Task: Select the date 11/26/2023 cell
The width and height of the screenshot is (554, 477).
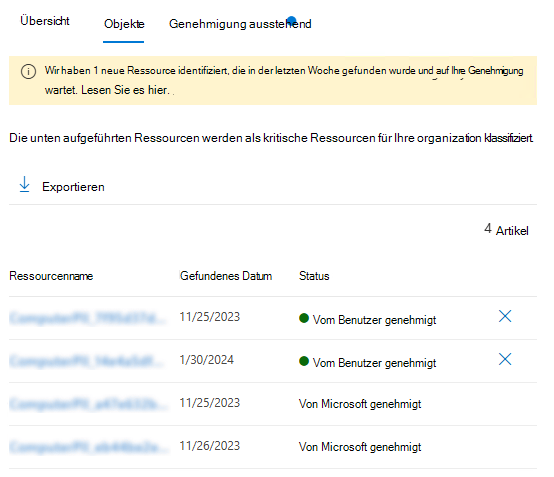Action: [210, 446]
